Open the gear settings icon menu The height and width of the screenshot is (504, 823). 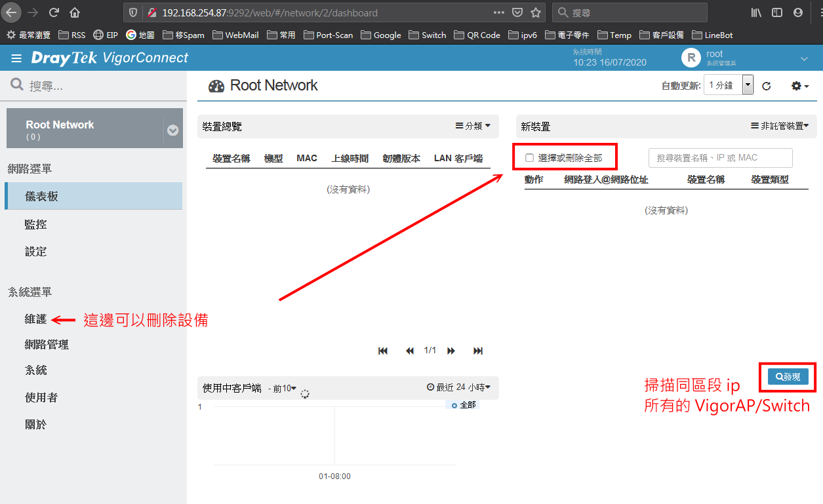coord(799,86)
